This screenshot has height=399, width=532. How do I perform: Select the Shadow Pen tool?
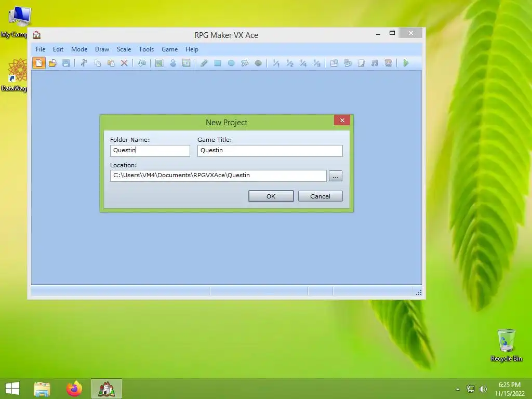[x=258, y=63]
